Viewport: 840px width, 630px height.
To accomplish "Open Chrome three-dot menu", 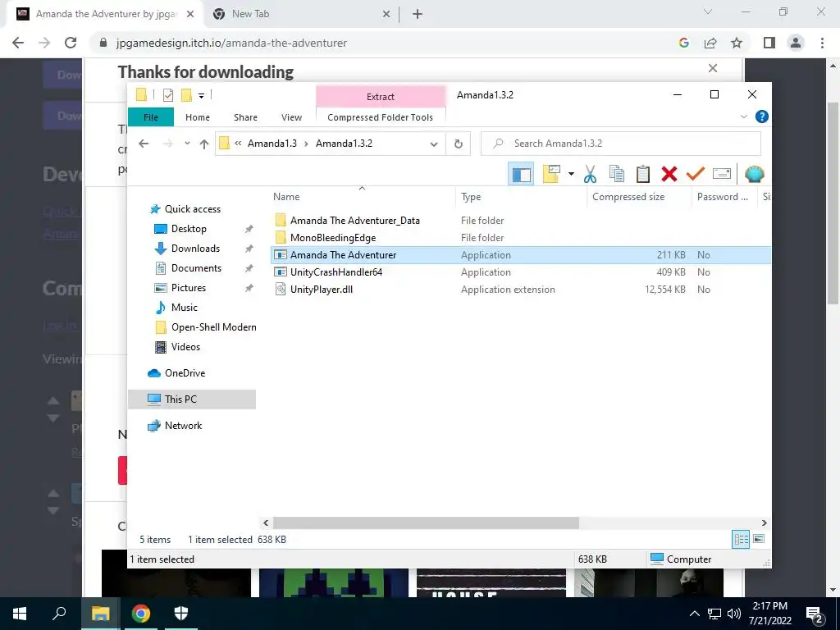I will click(x=822, y=43).
